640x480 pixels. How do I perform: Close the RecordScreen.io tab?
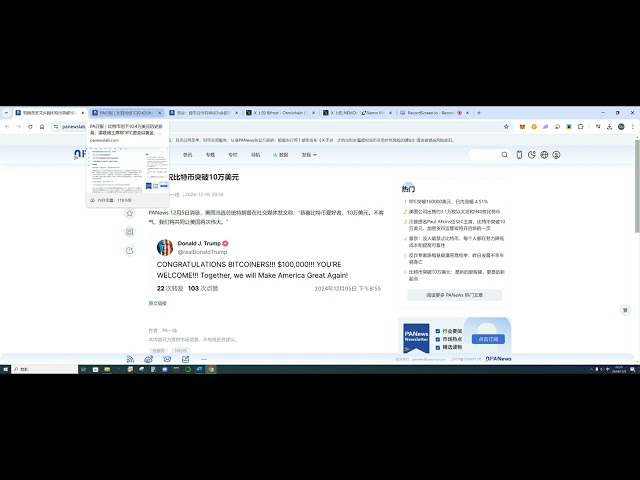click(467, 113)
